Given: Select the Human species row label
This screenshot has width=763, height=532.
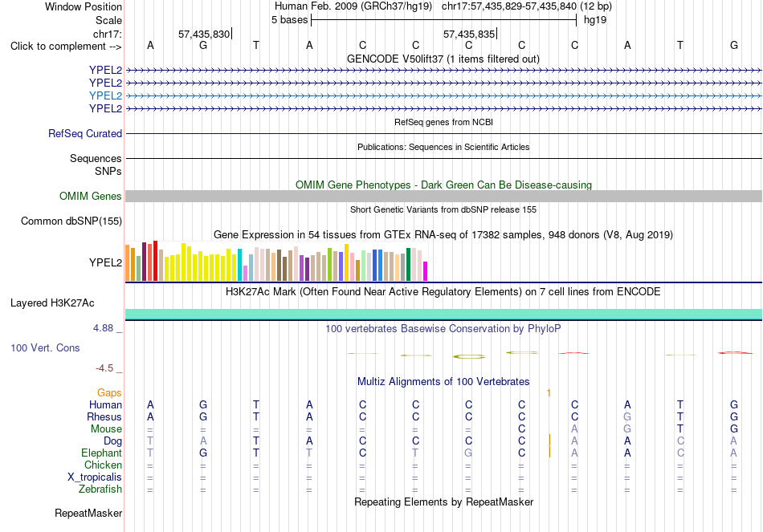Looking at the screenshot, I should [105, 405].
